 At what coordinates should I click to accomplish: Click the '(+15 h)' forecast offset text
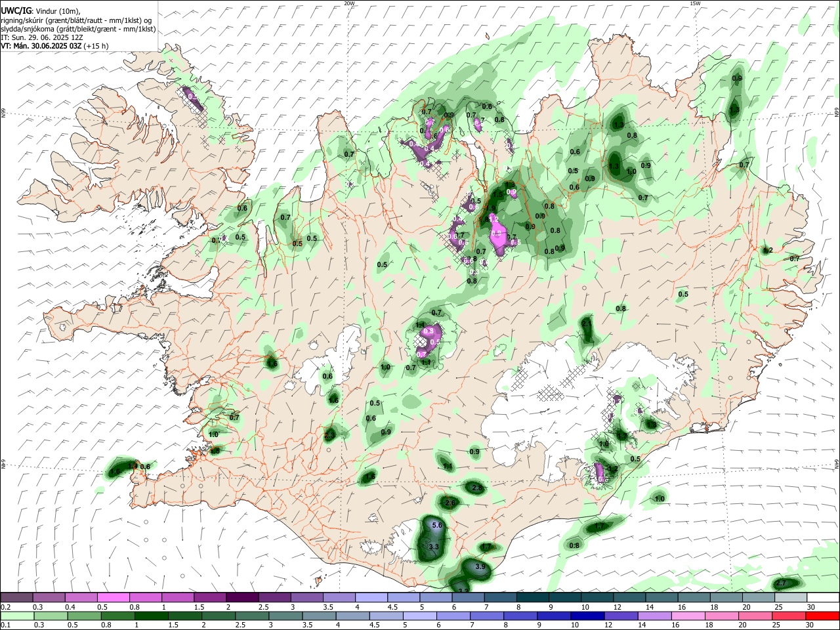click(x=96, y=46)
